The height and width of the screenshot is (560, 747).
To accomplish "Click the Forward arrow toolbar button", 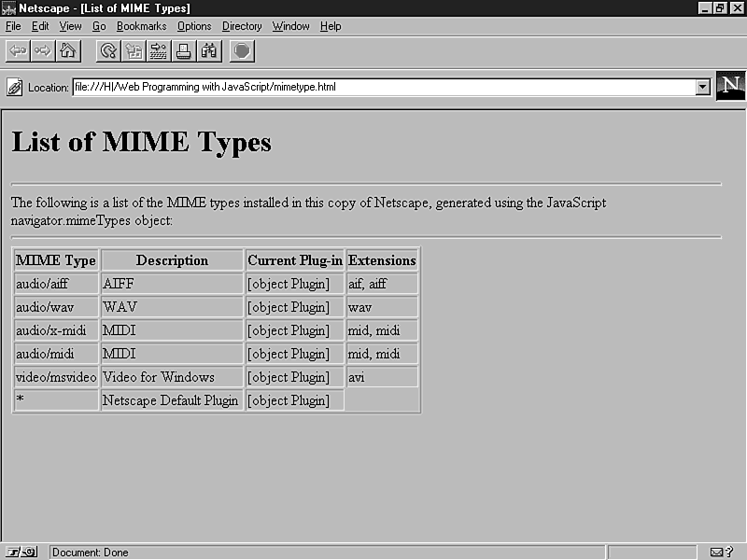I will coord(42,50).
